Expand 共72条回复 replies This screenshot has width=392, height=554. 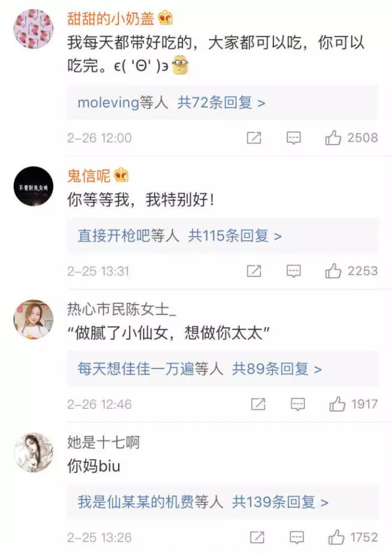(221, 102)
